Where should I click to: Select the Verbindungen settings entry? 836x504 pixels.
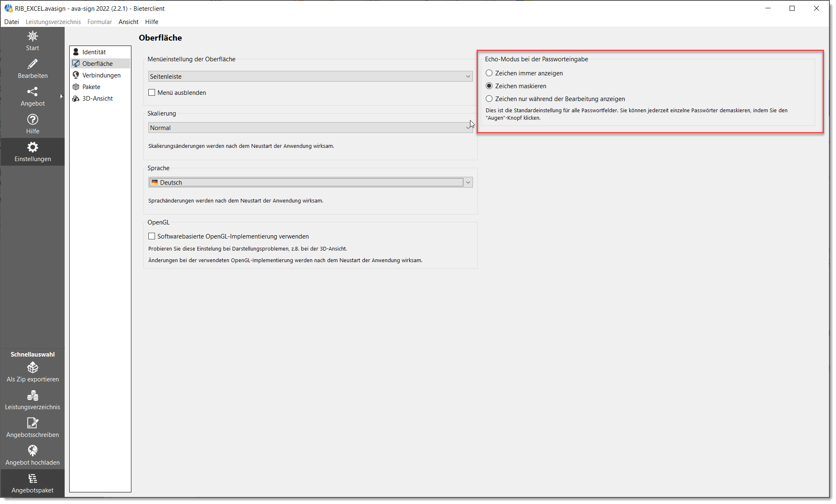100,75
